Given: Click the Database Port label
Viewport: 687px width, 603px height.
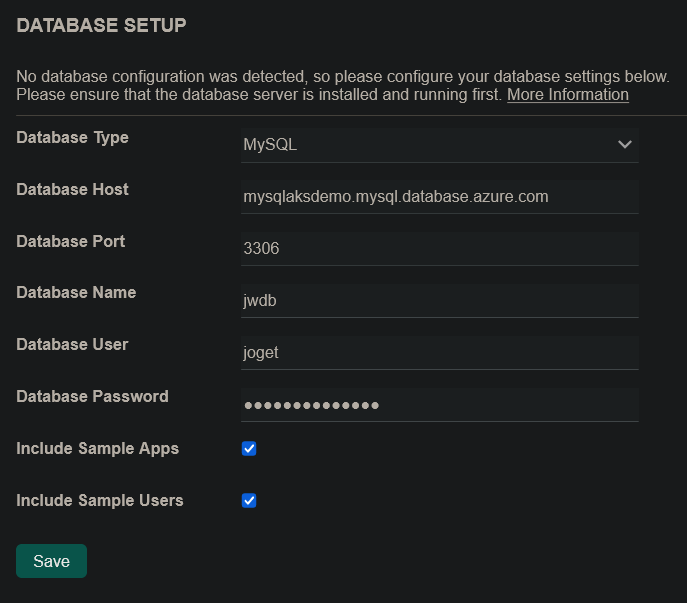Looking at the screenshot, I should click(x=70, y=242).
